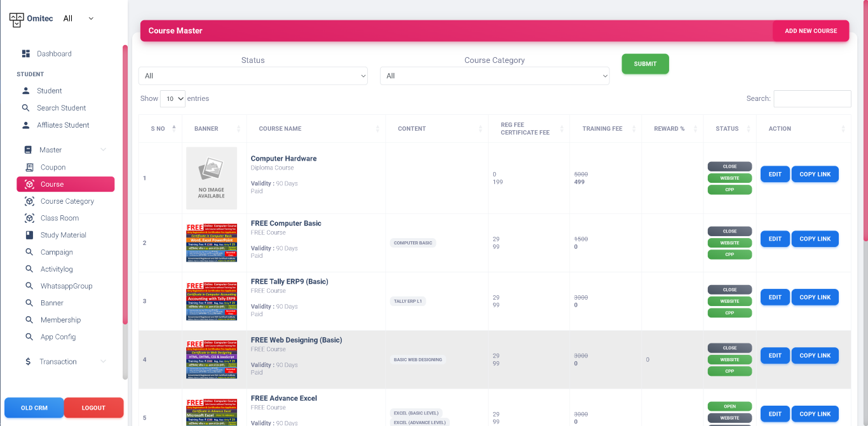Viewport: 868px width, 426px height.
Task: Open the Status filter dropdown
Action: [x=253, y=76]
